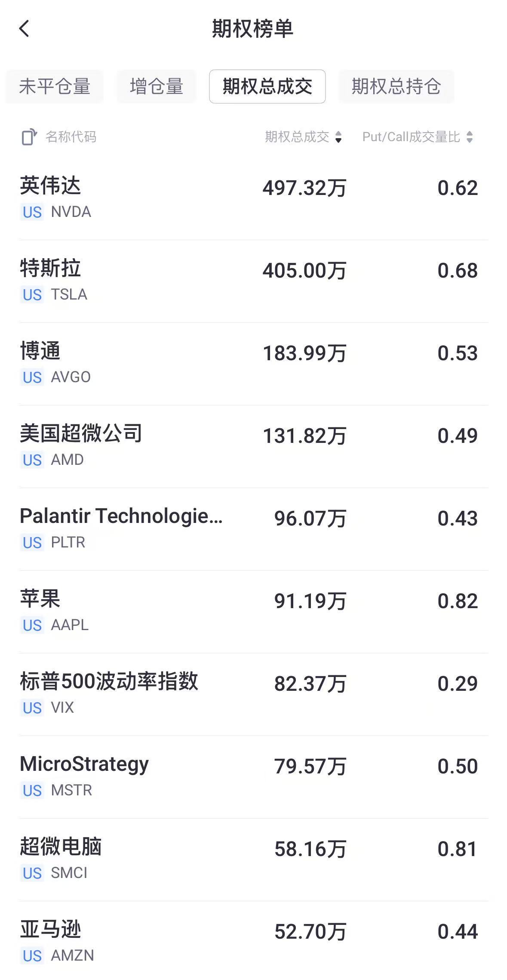Sort by 期权总成交 arrows
This screenshot has height=980, width=507.
coord(338,137)
